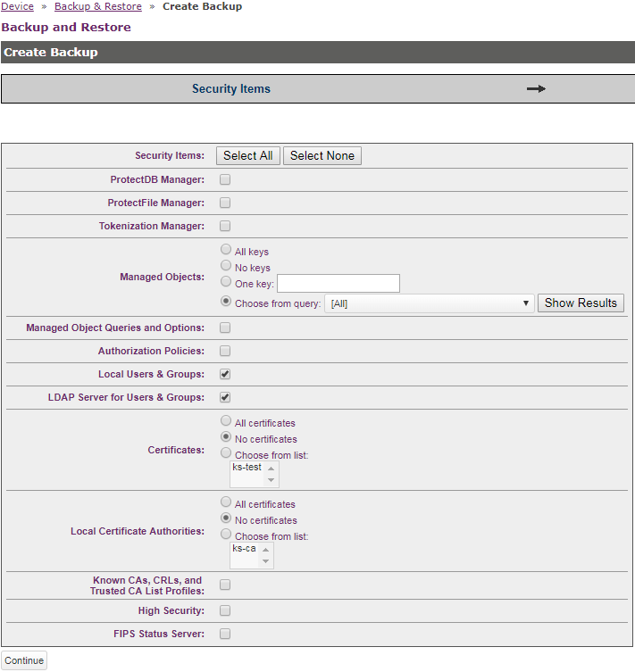Select ks-ca in Local Certificate Authorities list
This screenshot has width=635, height=672.
coord(244,548)
